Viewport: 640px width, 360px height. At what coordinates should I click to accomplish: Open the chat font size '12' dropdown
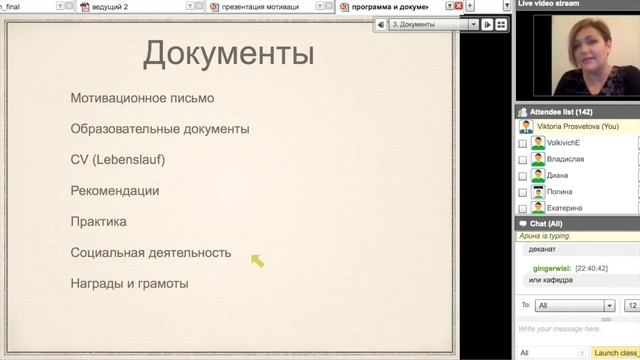pyautogui.click(x=632, y=305)
